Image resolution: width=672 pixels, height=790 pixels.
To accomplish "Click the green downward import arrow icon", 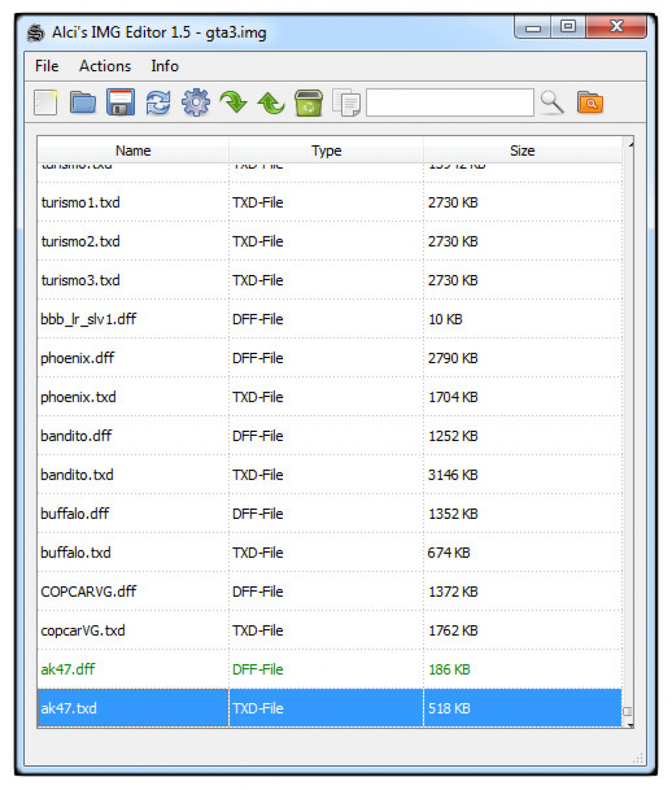I will (x=234, y=103).
